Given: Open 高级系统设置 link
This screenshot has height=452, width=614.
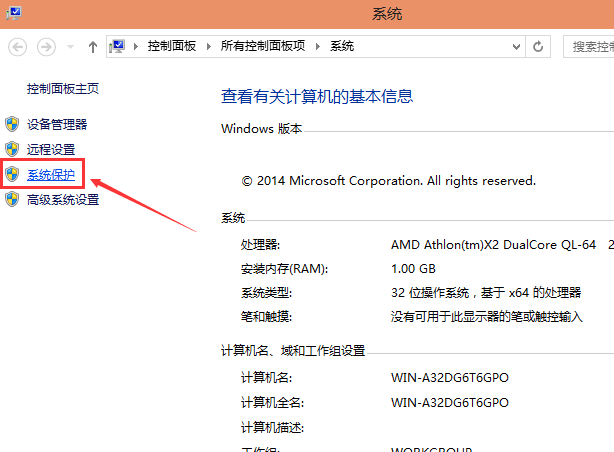Looking at the screenshot, I should tap(63, 200).
